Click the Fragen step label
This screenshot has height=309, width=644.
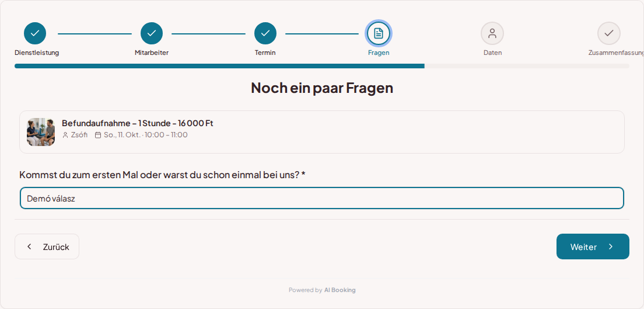click(x=379, y=53)
